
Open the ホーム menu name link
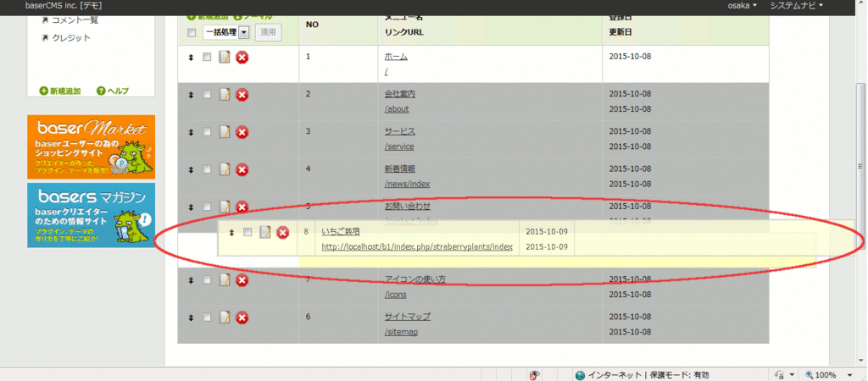coord(396,57)
